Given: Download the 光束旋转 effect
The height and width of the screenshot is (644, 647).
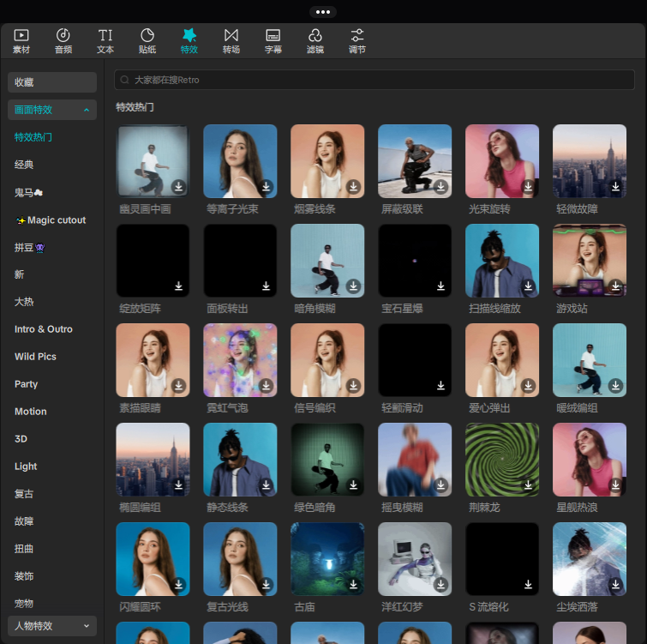Looking at the screenshot, I should point(528,187).
